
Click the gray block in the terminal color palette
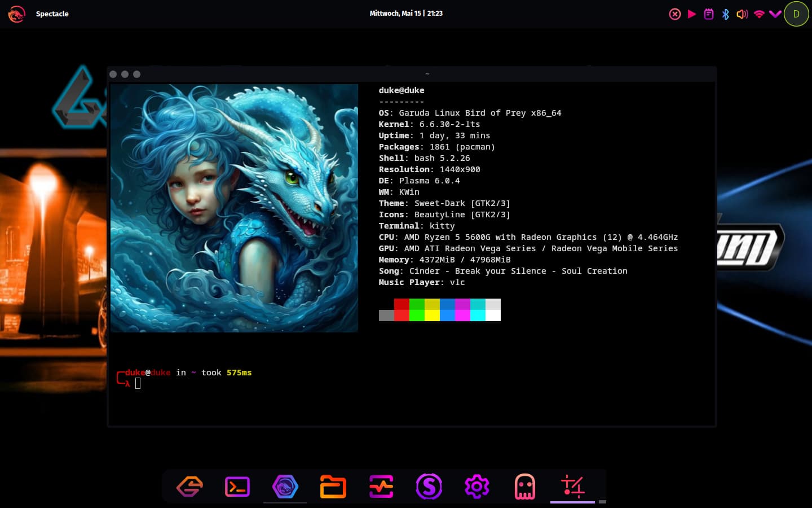[x=386, y=316]
